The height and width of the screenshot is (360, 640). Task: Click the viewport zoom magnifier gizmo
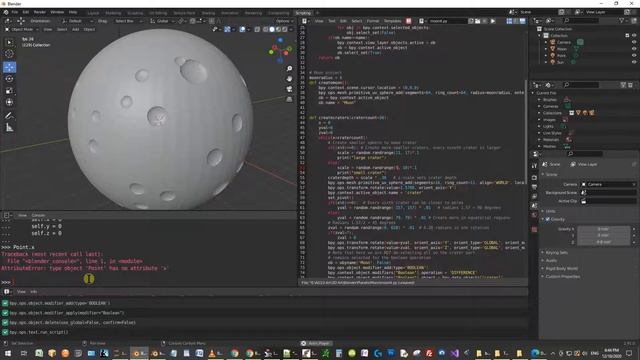pyautogui.click(x=289, y=69)
